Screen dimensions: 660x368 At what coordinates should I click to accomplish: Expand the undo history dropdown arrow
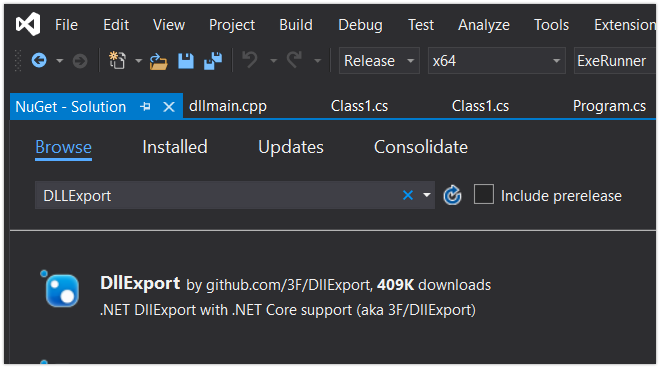pyautogui.click(x=274, y=61)
